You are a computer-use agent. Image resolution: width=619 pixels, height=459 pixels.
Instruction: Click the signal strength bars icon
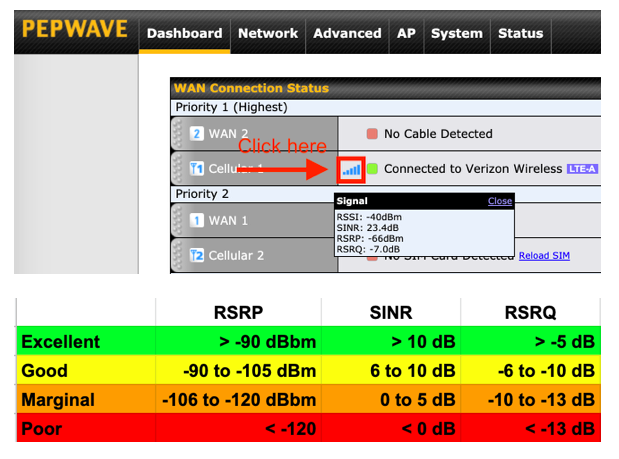click(x=350, y=169)
